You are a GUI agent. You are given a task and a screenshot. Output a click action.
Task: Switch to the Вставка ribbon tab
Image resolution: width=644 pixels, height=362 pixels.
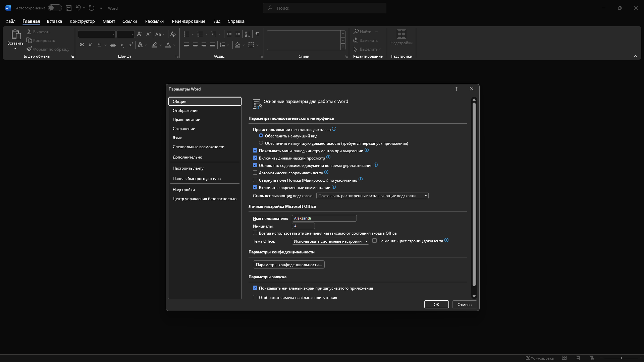pyautogui.click(x=54, y=21)
